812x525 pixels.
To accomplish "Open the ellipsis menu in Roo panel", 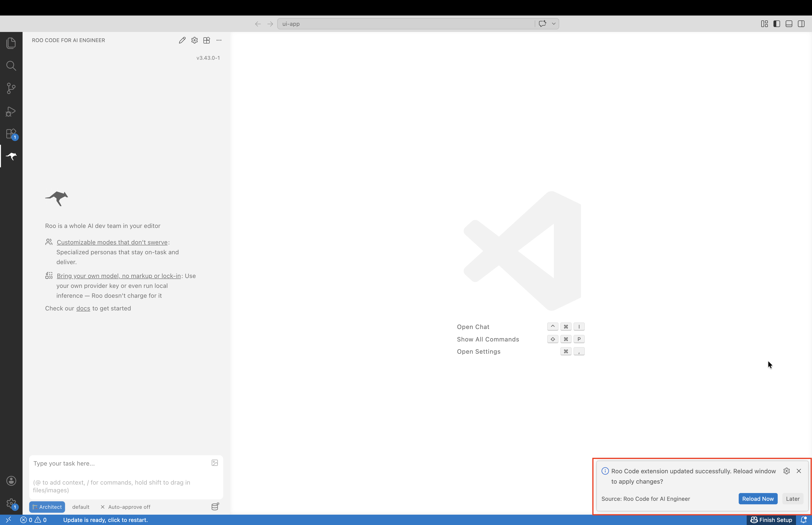I will (x=219, y=40).
